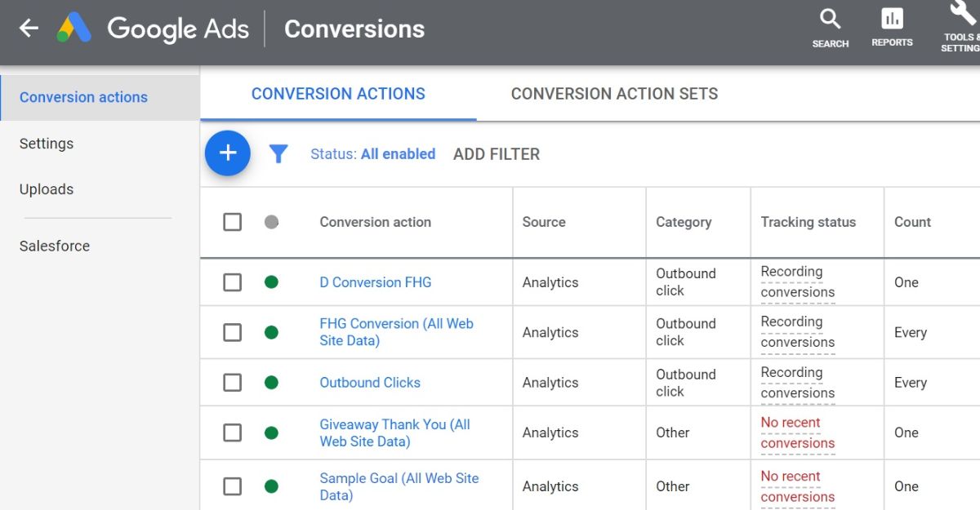Check the Sample Goal row checkbox
The image size is (980, 510).
point(233,486)
